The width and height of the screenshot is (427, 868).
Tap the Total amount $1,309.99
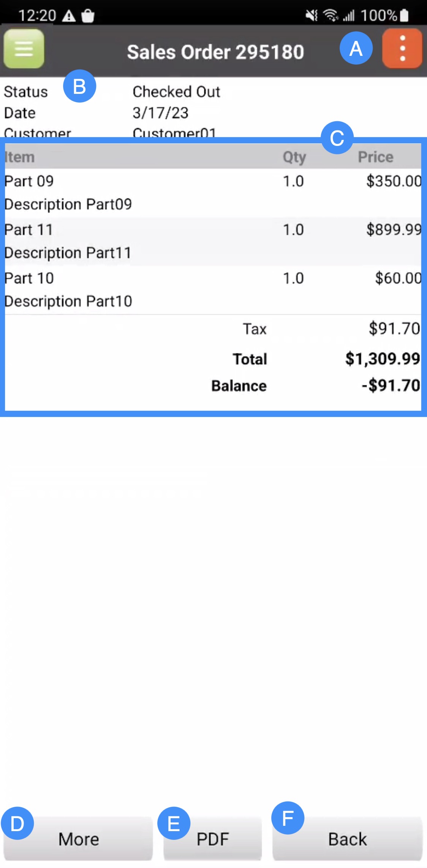(x=382, y=359)
